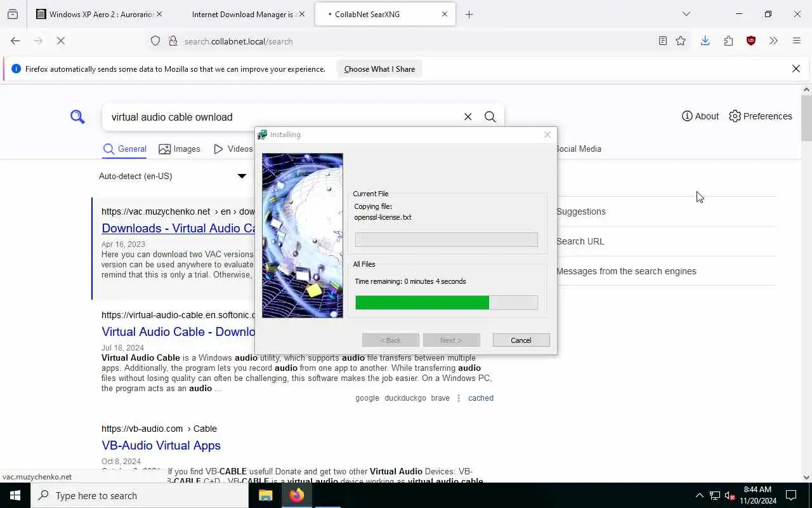
Task: Open the tracking protection shield icon
Action: click(x=155, y=41)
